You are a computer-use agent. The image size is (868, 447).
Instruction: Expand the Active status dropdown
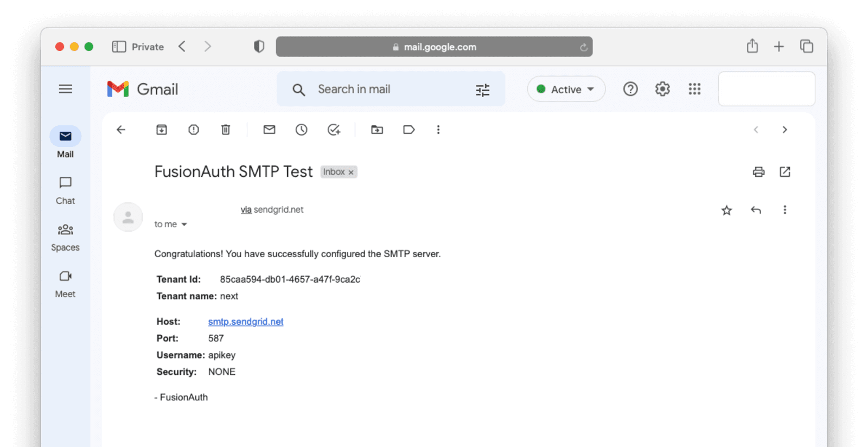(x=566, y=89)
